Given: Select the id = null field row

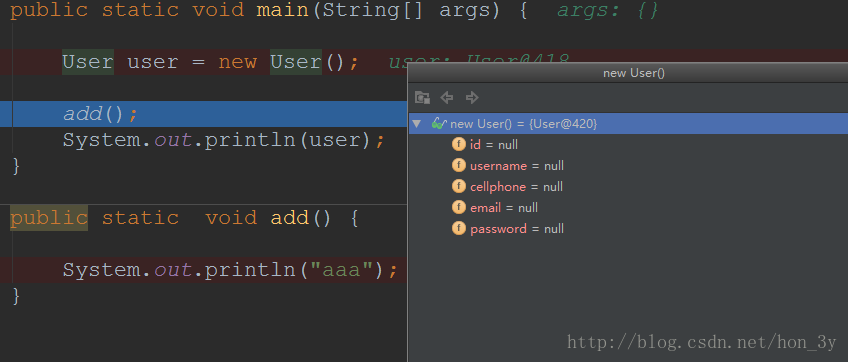Looking at the screenshot, I should coord(628,144).
